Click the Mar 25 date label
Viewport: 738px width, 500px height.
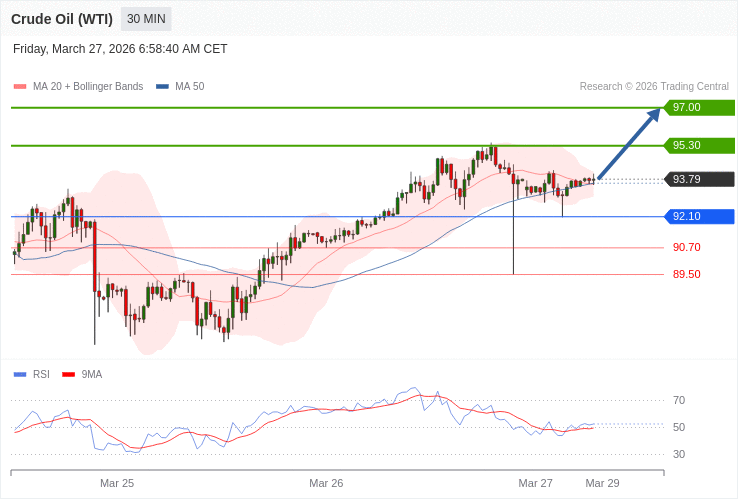point(117,483)
